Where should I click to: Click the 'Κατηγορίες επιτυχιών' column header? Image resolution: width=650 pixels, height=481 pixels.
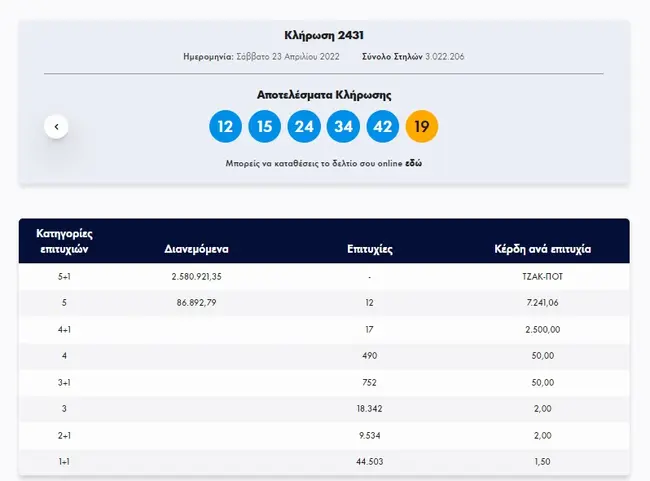[x=63, y=241]
